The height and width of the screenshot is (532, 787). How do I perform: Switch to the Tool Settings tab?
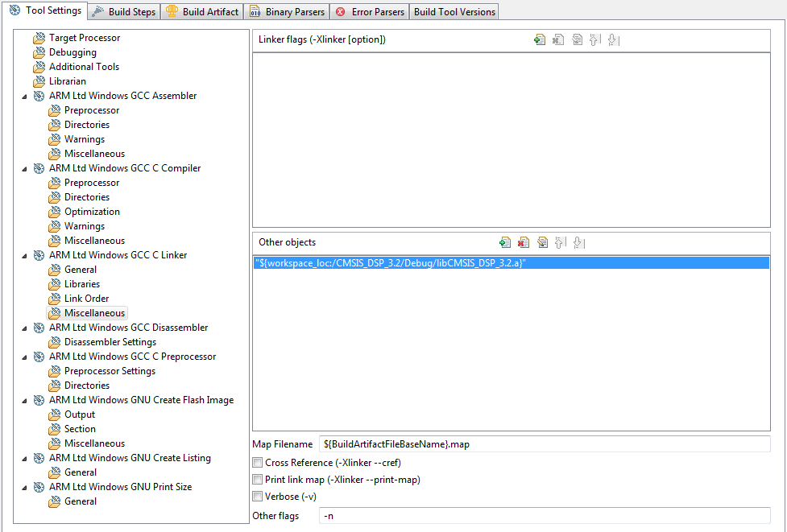45,10
